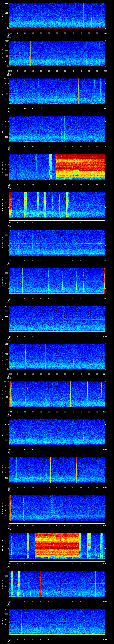Click the "2:11:00" start time label

tap(9, 412)
